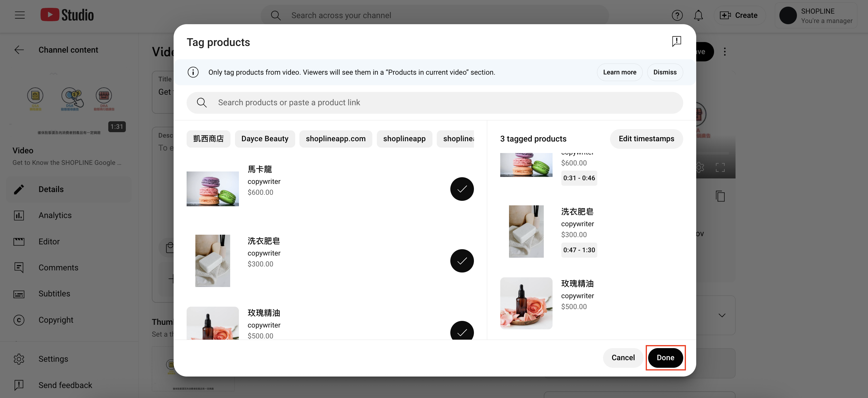Select the shoplineapp.com store chip
The image size is (868, 398).
click(336, 139)
